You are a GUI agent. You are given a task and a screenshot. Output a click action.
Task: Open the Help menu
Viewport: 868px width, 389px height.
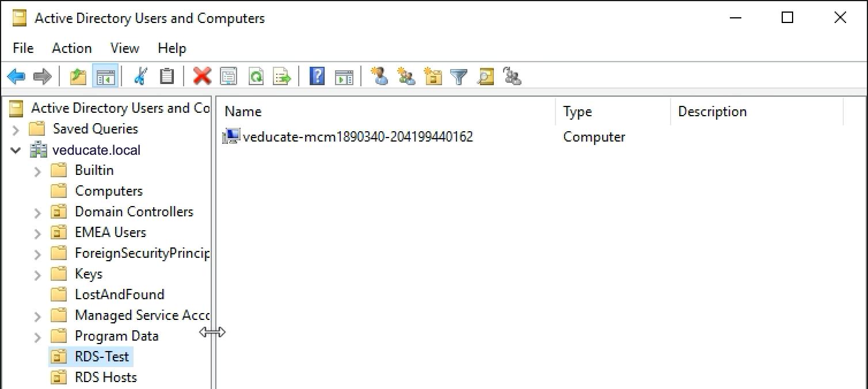(172, 48)
